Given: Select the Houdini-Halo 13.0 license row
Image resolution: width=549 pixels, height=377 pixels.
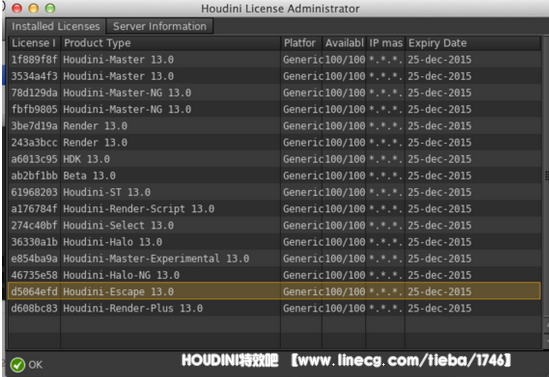Looking at the screenshot, I should click(274, 242).
